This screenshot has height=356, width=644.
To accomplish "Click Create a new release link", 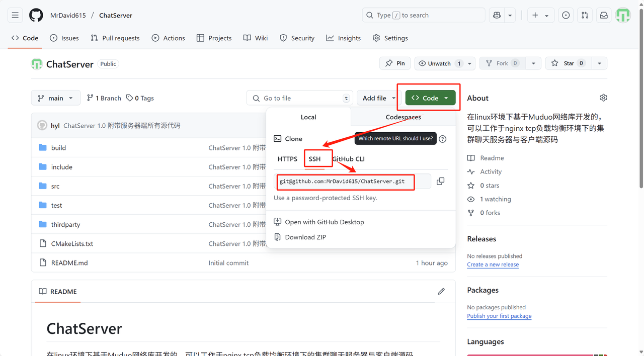I will click(493, 264).
